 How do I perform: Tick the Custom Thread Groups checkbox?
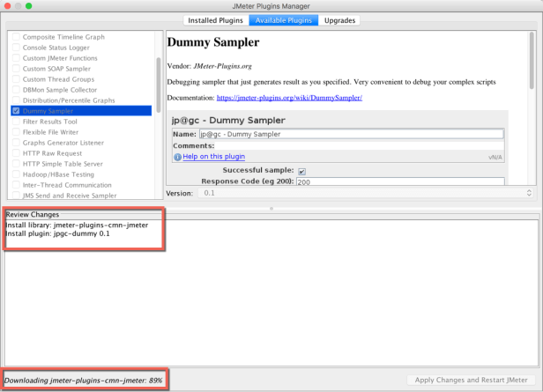click(x=16, y=79)
